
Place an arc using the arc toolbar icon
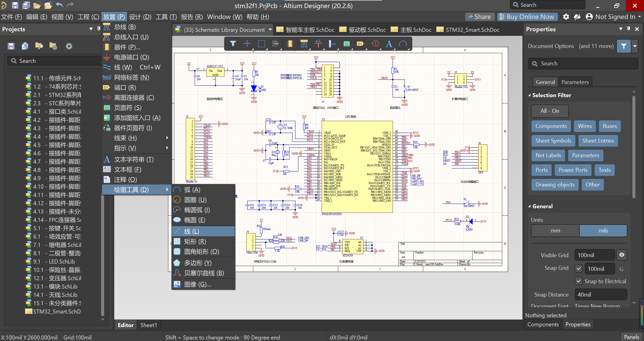click(x=403, y=44)
